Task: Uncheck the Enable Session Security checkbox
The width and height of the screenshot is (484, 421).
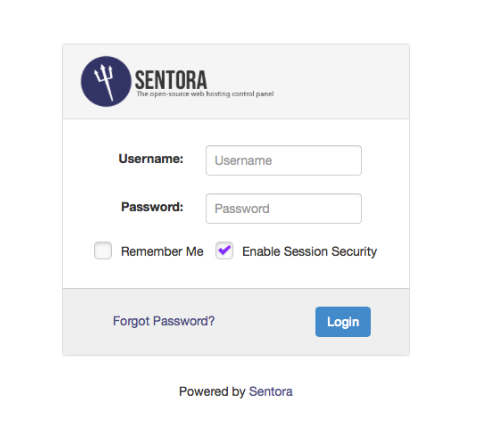Action: click(224, 250)
